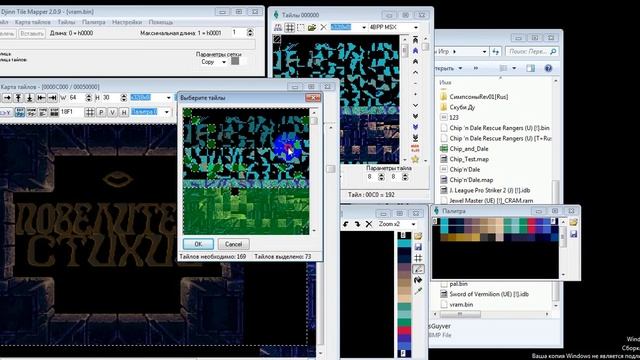The height and width of the screenshot is (360, 640).
Task: Click black double-up arrow in Tiles navigation
Action: (415, 62)
